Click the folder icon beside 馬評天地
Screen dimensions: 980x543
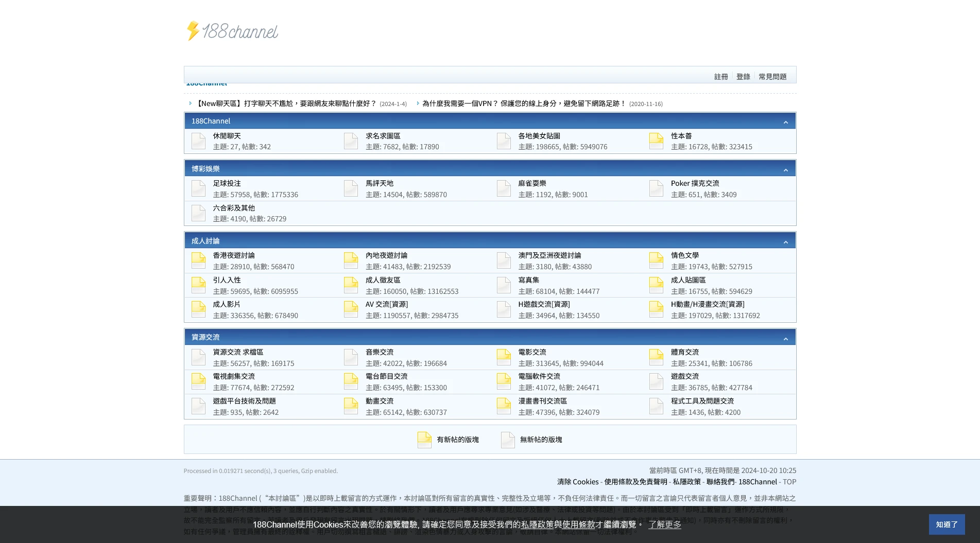351,188
